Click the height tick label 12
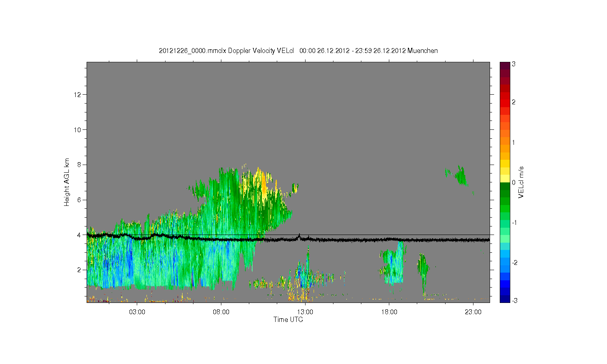The width and height of the screenshot is (607, 364). tap(78, 95)
